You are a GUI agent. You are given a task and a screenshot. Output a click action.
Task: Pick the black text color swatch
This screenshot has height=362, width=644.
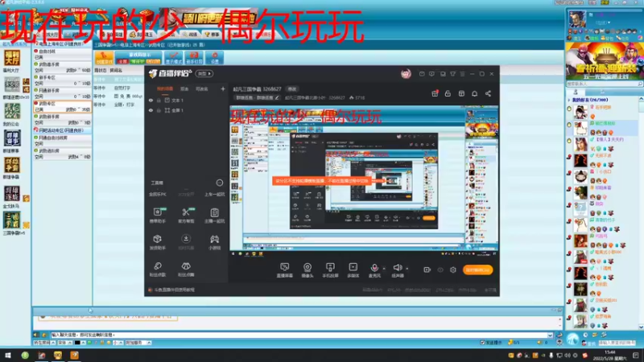pyautogui.click(x=76, y=343)
